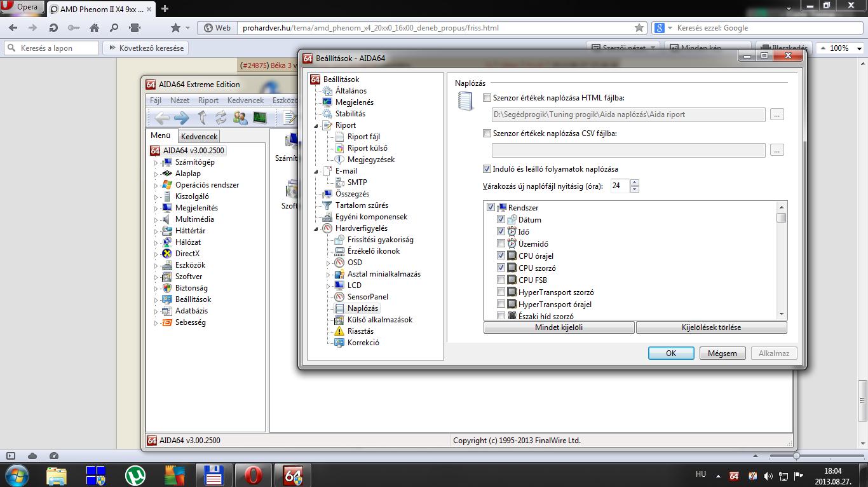
Task: Switch to the Kedvencek tab in AIDA64 sidebar
Action: tap(200, 136)
